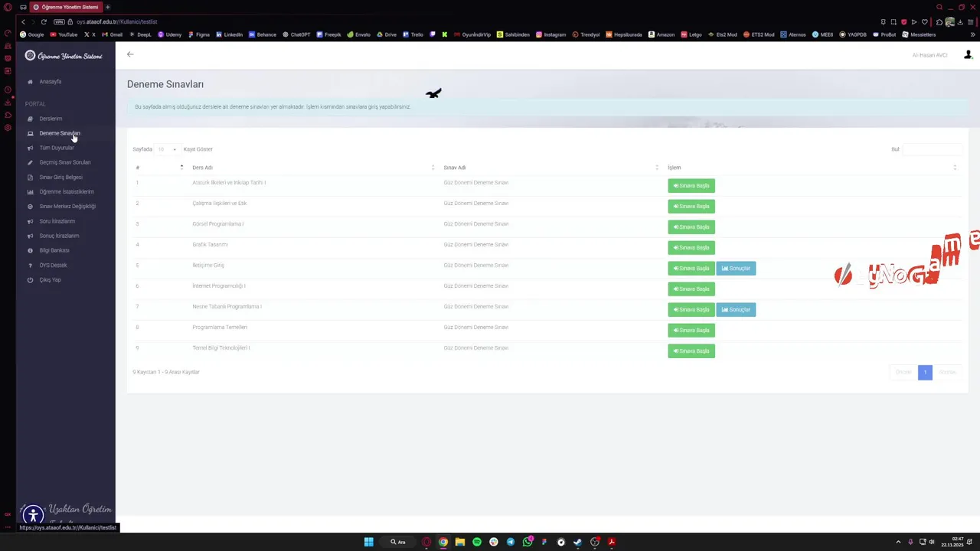Click the Öğrenme Yönetim Sistemi browser tab

[x=67, y=7]
